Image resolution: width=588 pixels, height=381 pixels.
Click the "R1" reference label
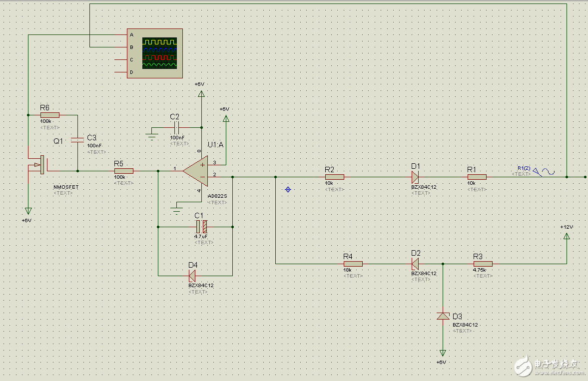click(x=472, y=169)
